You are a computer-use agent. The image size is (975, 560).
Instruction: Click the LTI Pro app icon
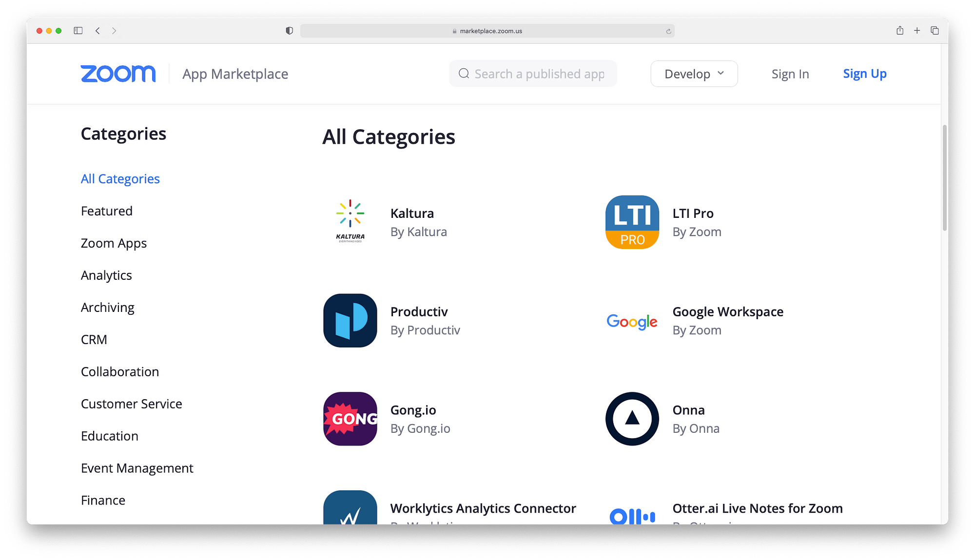point(631,222)
